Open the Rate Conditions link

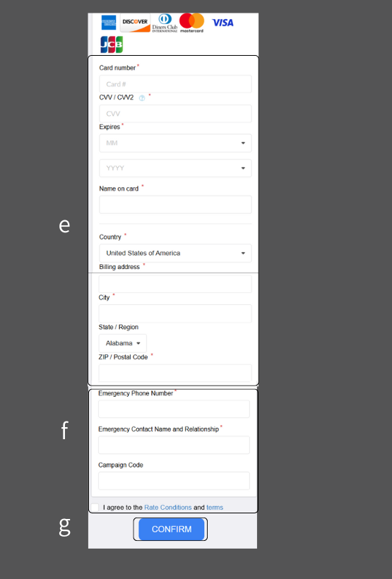coord(167,508)
